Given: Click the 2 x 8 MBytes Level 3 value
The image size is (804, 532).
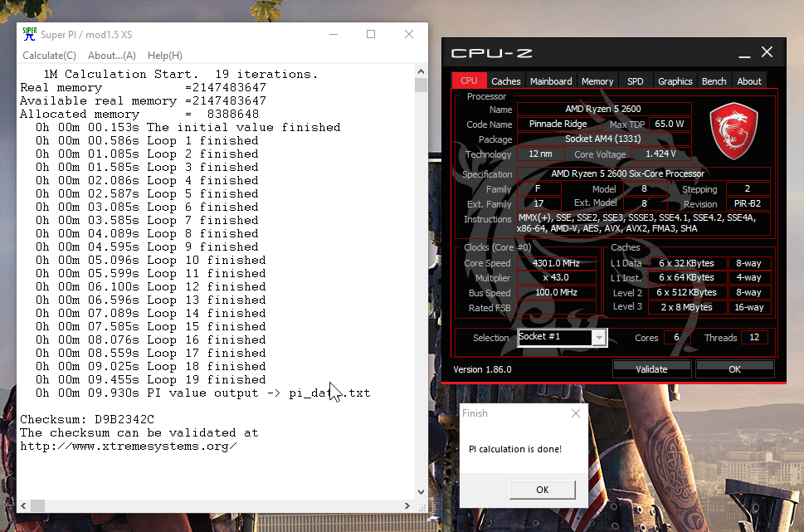Looking at the screenshot, I should 686,307.
